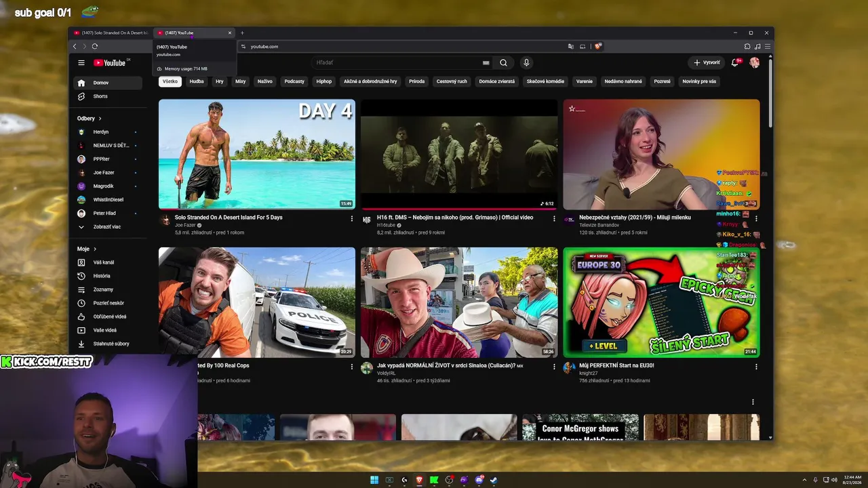The width and height of the screenshot is (868, 488).
Task: Play the EUROPE 30 game thumbnail
Action: [x=661, y=302]
